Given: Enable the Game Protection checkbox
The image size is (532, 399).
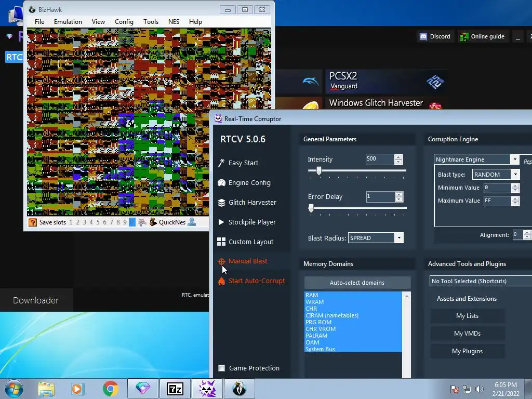Looking at the screenshot, I should pyautogui.click(x=221, y=368).
